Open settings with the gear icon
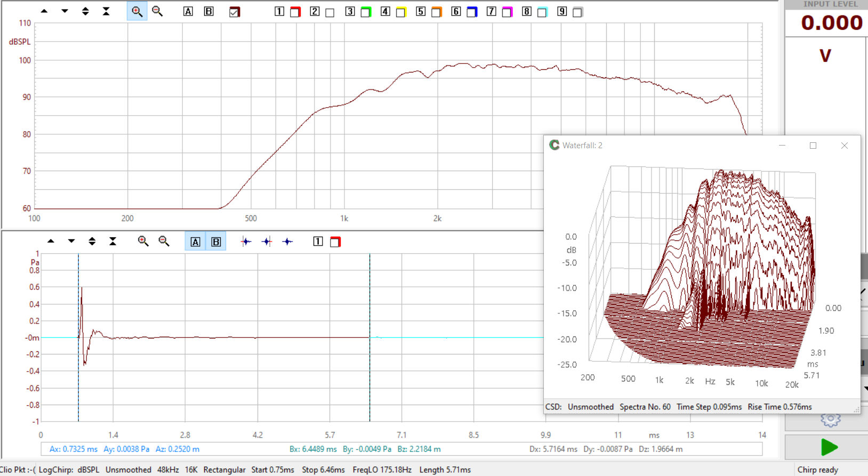The width and height of the screenshot is (868, 476). pos(830,419)
